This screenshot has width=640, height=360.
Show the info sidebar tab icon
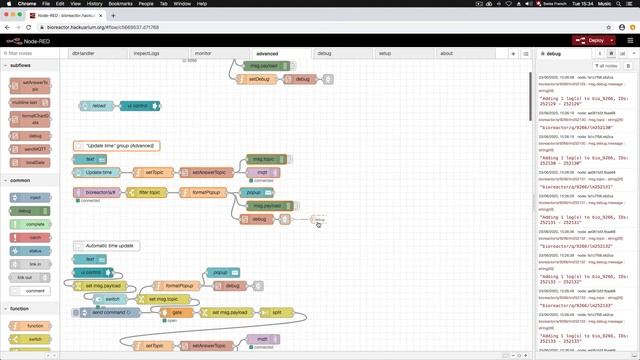600,53
